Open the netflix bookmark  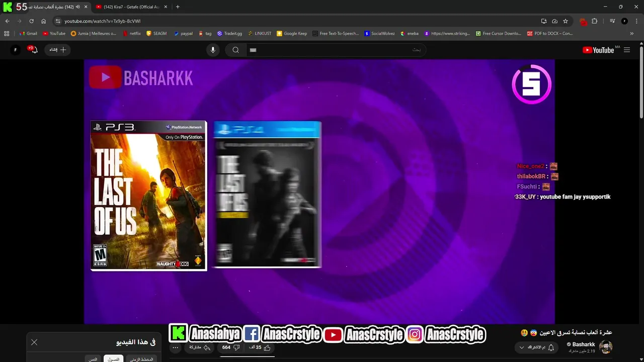coord(131,34)
